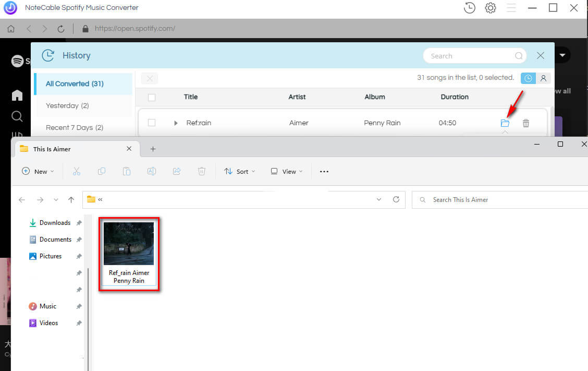Expand the New item dropdown
Image resolution: width=588 pixels, height=371 pixels.
38,171
